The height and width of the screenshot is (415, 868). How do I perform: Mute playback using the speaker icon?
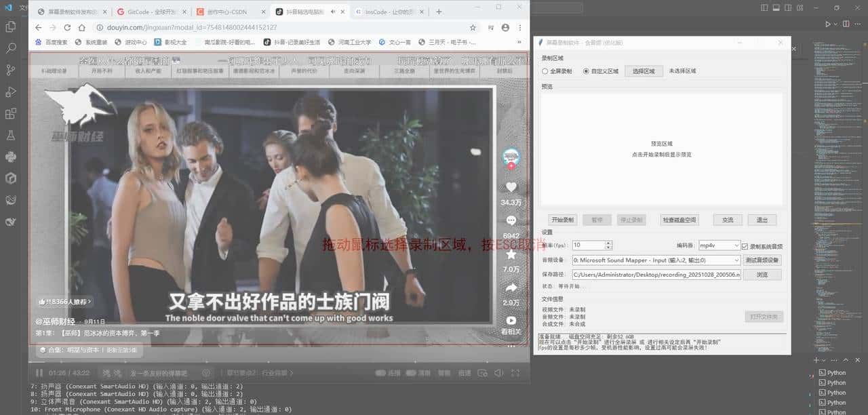pyautogui.click(x=498, y=372)
